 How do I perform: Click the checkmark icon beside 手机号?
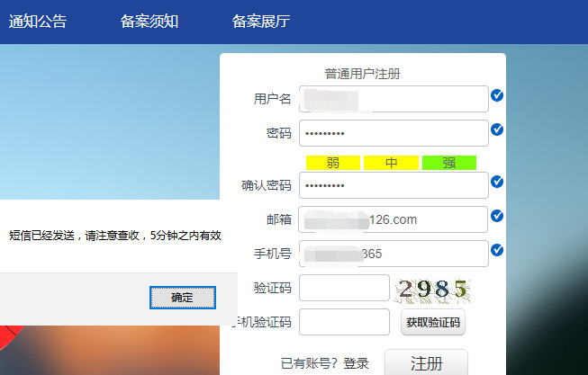tap(497, 249)
